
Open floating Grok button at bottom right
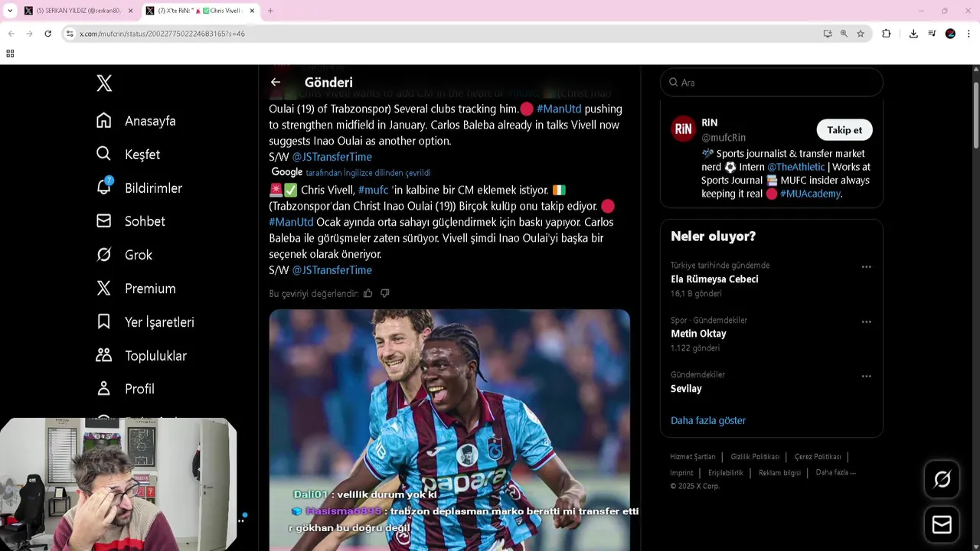[x=942, y=479]
